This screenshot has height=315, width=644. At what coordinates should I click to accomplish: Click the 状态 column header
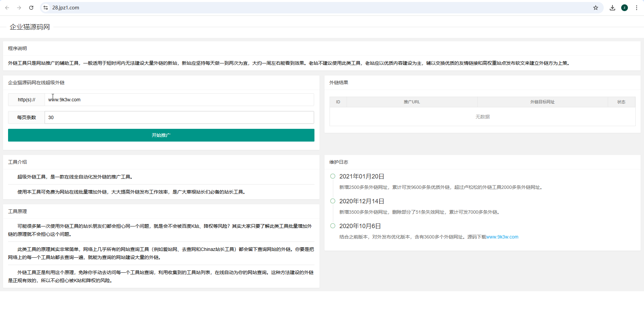(x=621, y=102)
